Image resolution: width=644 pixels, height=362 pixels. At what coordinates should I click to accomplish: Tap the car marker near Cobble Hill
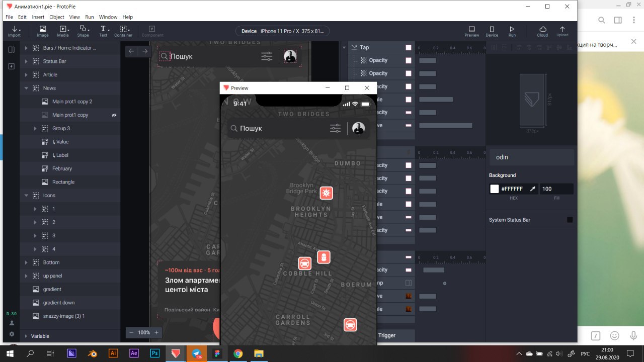(305, 263)
